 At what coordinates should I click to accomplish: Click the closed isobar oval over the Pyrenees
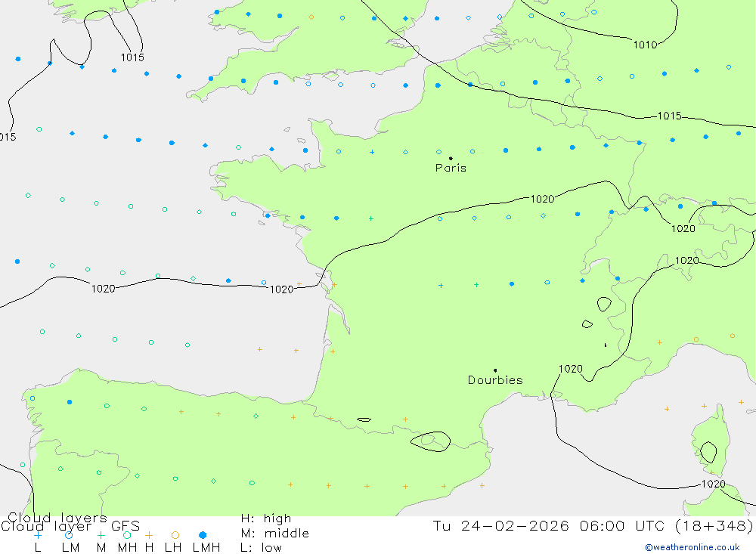click(x=431, y=441)
